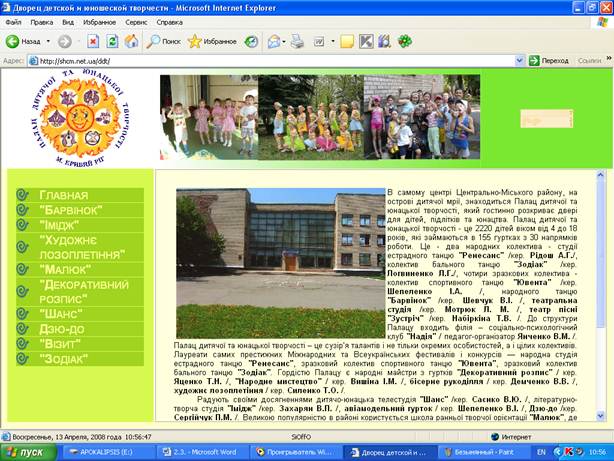This screenshot has width=614, height=461.
Task: Click the URL address input field
Action: pyautogui.click(x=276, y=61)
